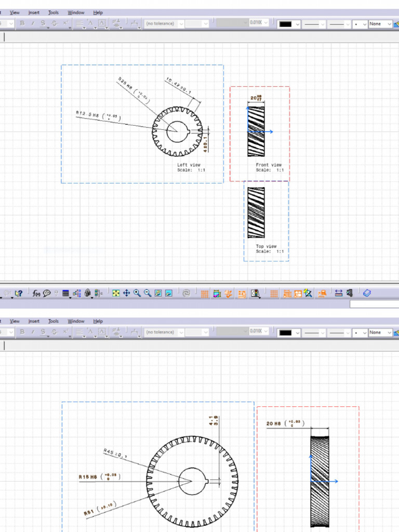The height and width of the screenshot is (532, 399).
Task: Toggle Underline in lower window text toolbar
Action: [43, 332]
